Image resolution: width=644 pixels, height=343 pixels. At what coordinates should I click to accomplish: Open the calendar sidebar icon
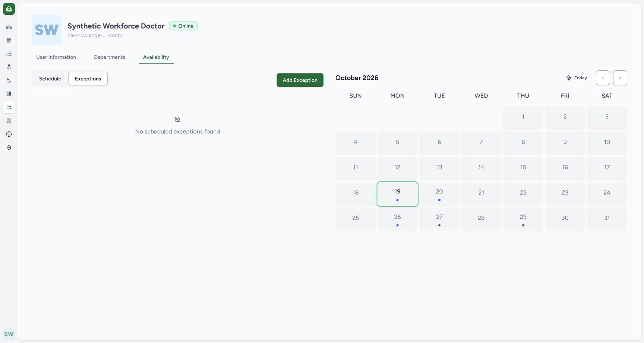9,40
